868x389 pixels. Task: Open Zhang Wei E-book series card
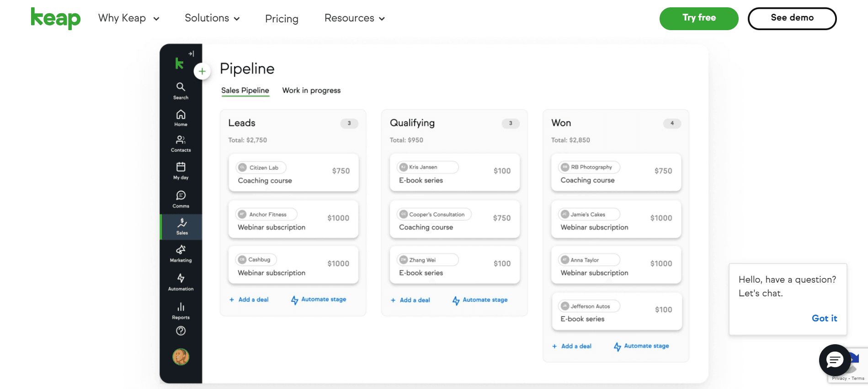pos(455,265)
